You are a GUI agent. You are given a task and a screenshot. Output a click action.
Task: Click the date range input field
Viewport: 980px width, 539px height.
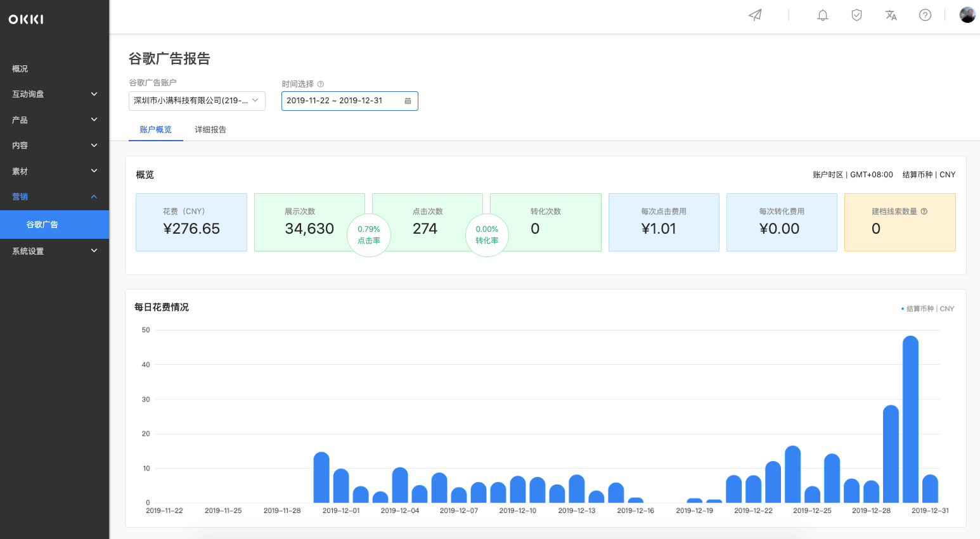point(350,101)
